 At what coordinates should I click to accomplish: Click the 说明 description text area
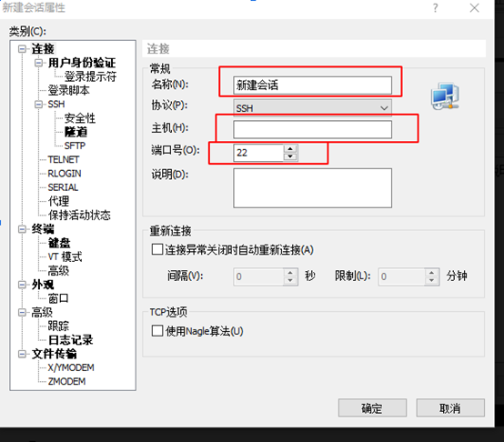[312, 188]
